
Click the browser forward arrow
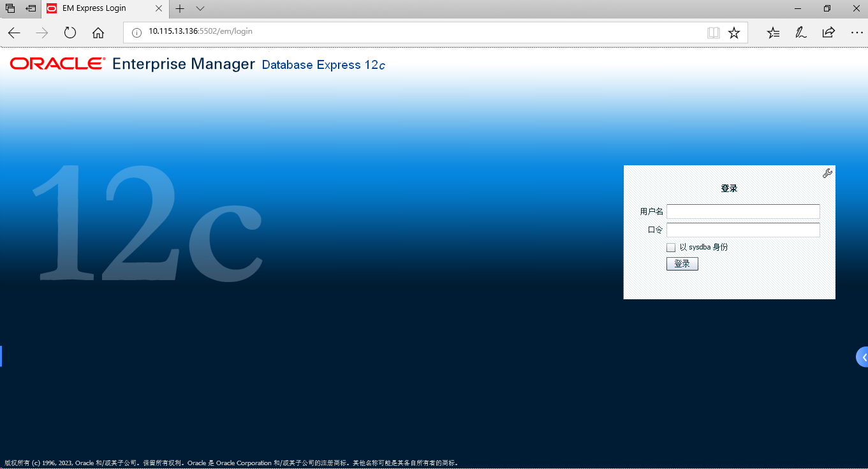coord(42,33)
